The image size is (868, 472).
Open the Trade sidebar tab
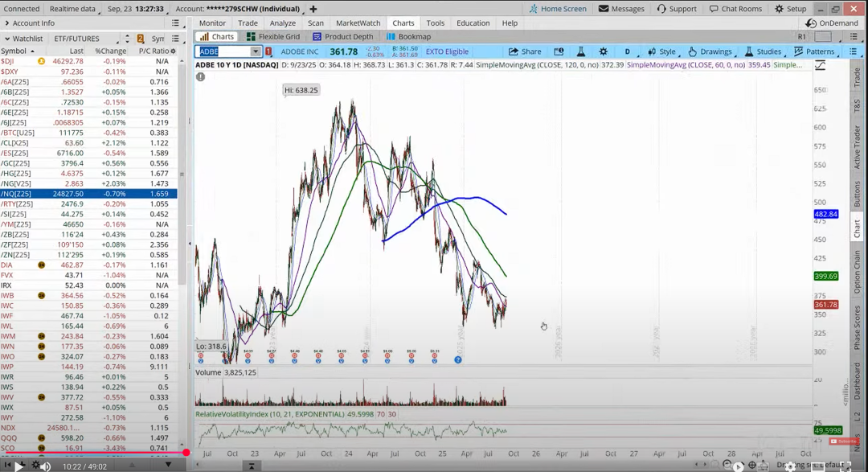(857, 77)
